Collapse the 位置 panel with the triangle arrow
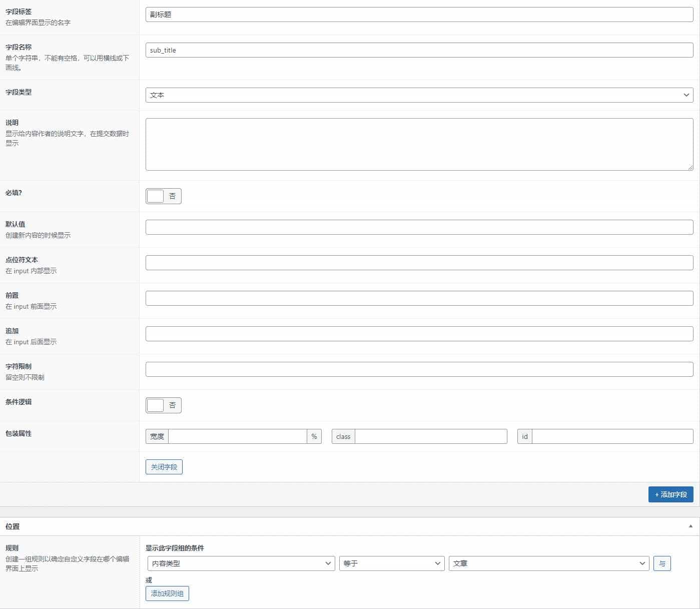 coord(690,526)
